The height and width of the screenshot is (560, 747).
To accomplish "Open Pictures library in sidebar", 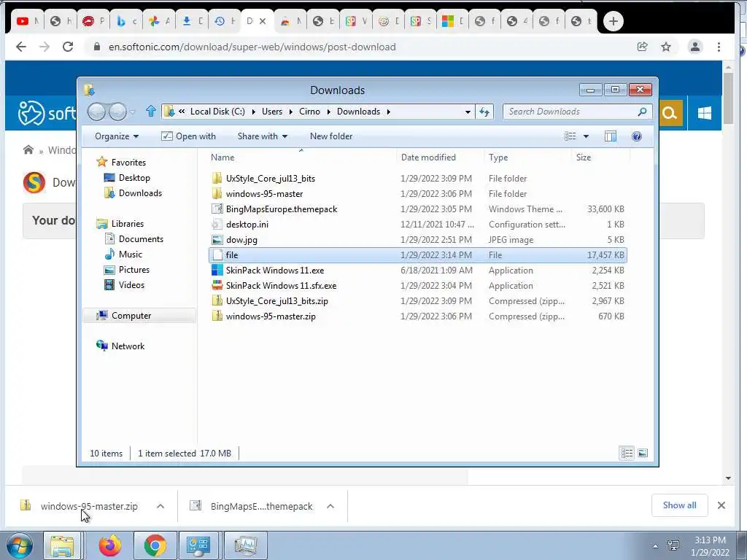I will click(127, 270).
